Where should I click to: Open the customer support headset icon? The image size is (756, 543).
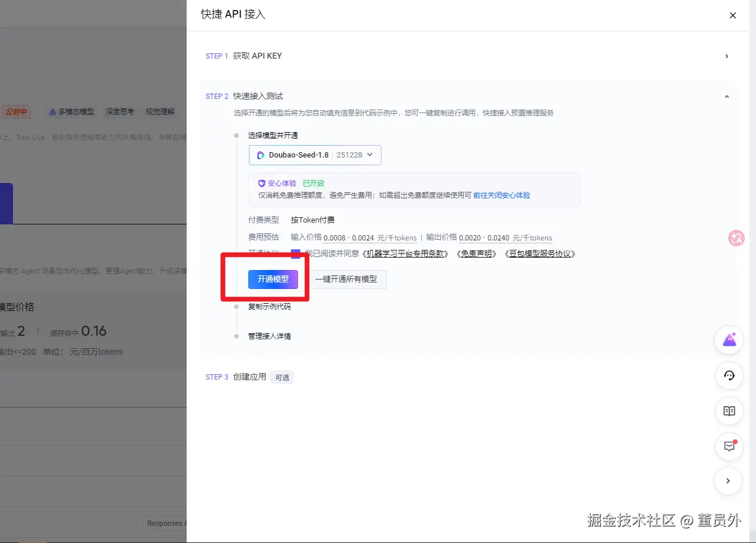(x=729, y=375)
